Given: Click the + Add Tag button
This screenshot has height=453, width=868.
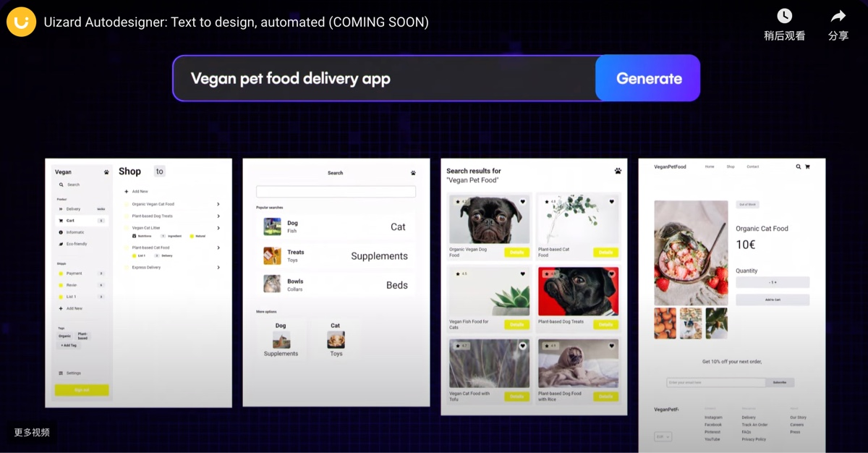Looking at the screenshot, I should click(69, 345).
